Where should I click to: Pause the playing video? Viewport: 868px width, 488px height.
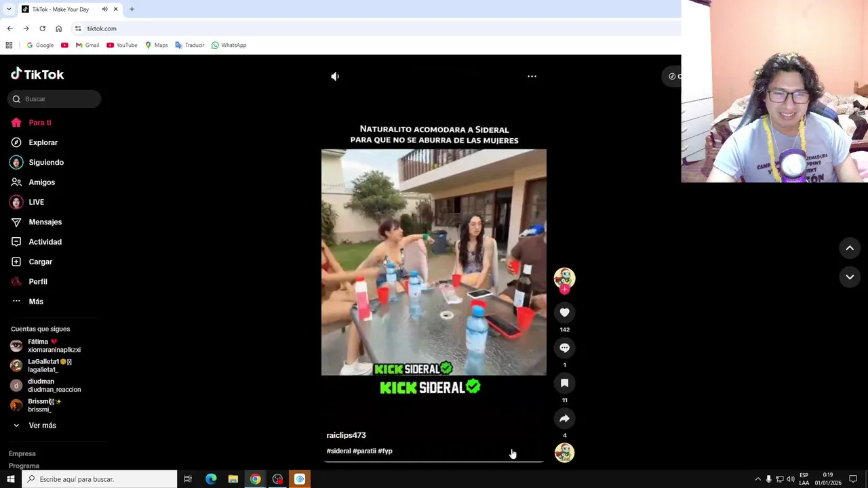pos(434,261)
